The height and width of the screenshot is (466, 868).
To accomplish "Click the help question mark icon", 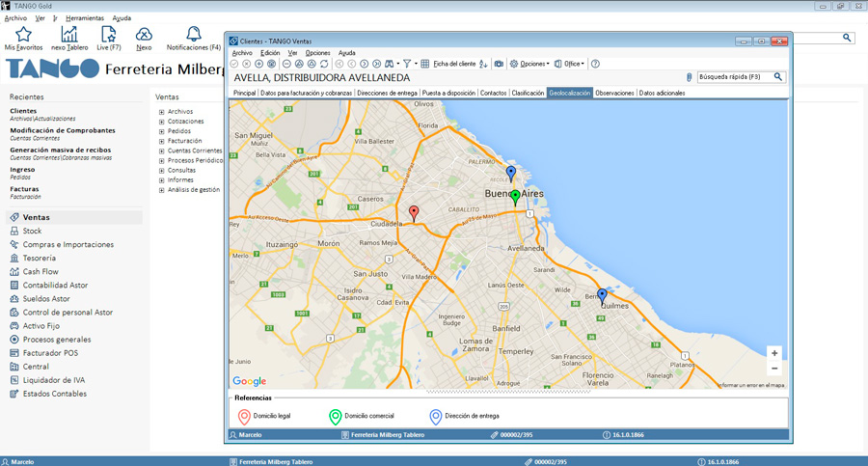I will click(595, 64).
